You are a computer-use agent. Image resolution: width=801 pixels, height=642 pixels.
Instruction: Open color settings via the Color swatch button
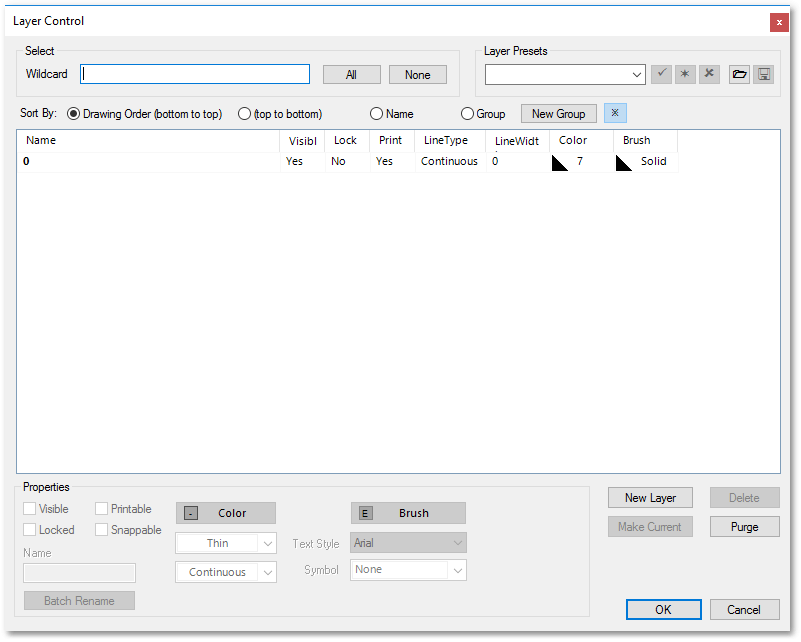225,512
